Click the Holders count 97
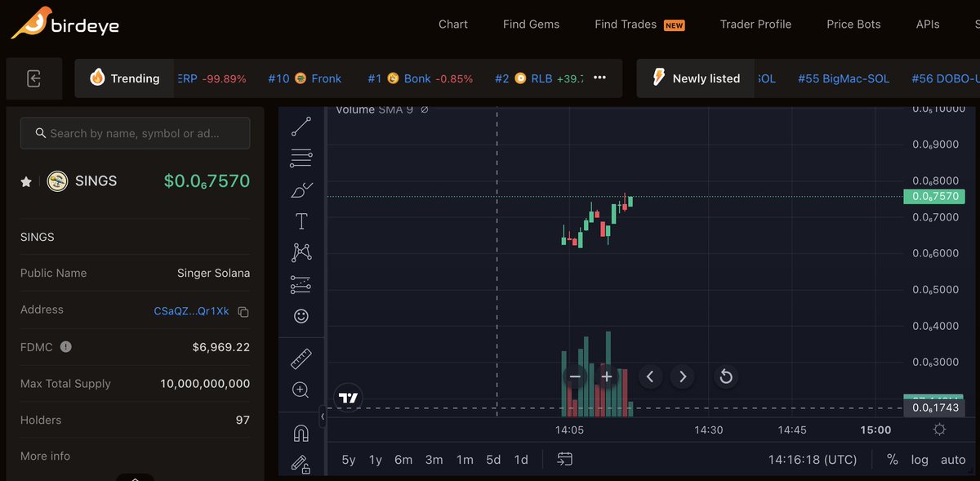This screenshot has height=481, width=980. tap(243, 420)
